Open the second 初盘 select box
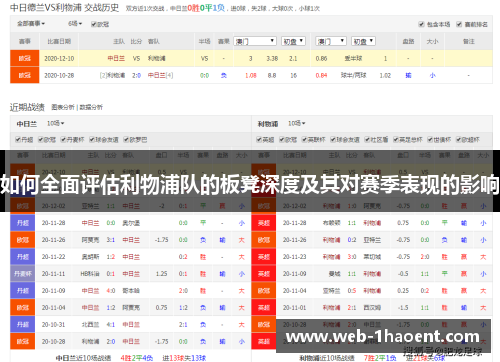Viewport: 500px width, 362px height. pos(363,41)
